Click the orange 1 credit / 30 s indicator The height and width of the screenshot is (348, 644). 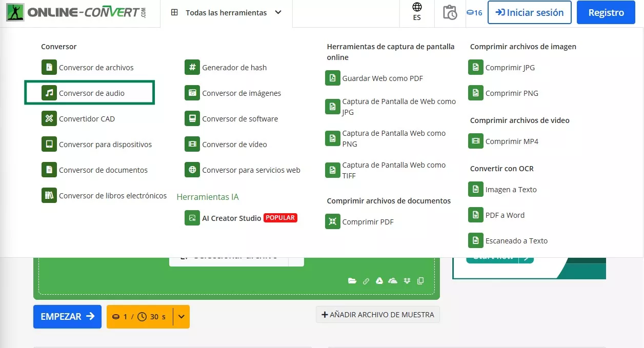click(140, 317)
